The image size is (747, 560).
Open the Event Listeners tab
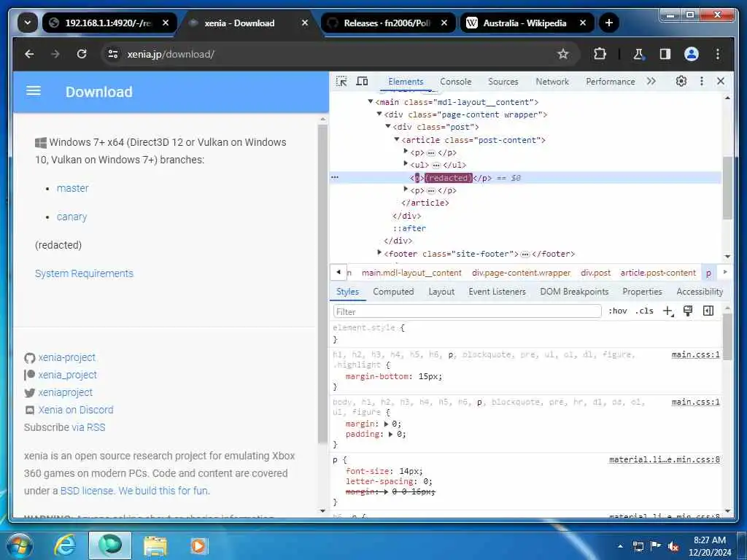pos(497,292)
